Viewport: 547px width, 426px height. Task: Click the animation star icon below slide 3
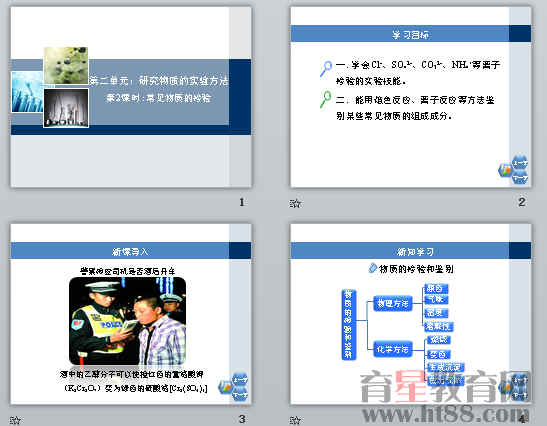(x=15, y=420)
